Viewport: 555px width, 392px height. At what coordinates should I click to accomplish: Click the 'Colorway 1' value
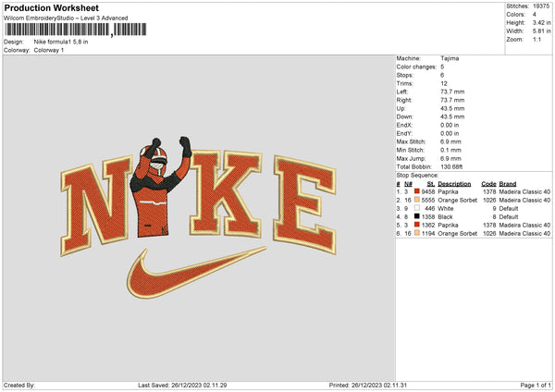coord(49,50)
